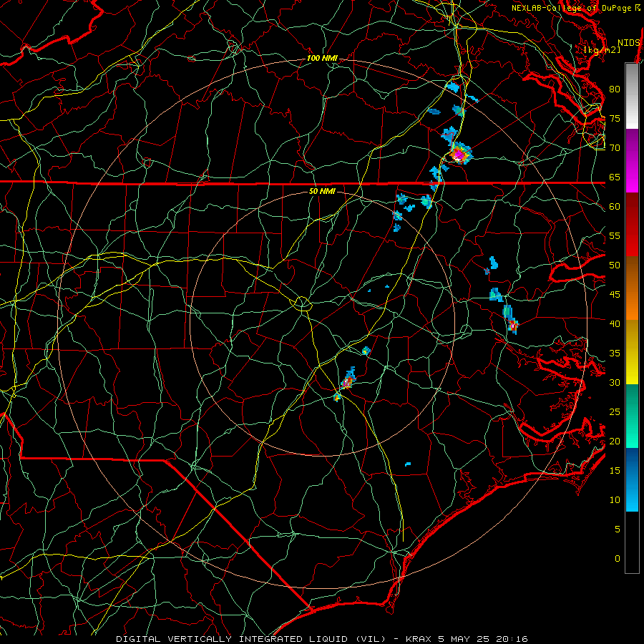Viewport: 644px width, 644px height.
Task: Click the 5 value on the scale
Action: (x=618, y=530)
